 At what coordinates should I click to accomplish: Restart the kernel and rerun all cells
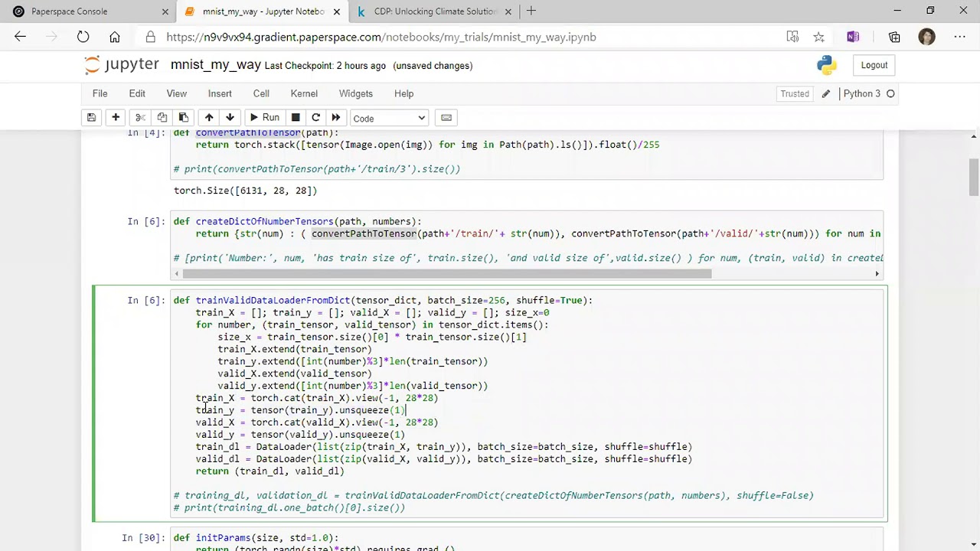(335, 118)
